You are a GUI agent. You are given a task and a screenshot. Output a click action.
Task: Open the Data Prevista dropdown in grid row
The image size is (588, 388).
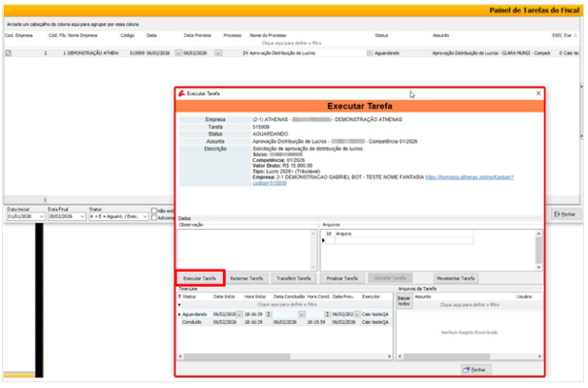[219, 53]
